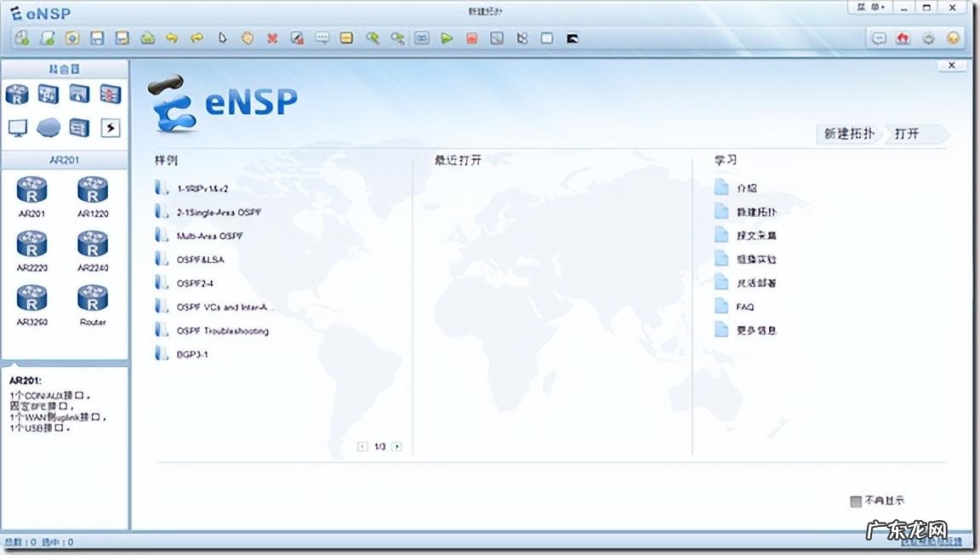Go to previous page of samples list
980x555 pixels.
click(x=363, y=446)
